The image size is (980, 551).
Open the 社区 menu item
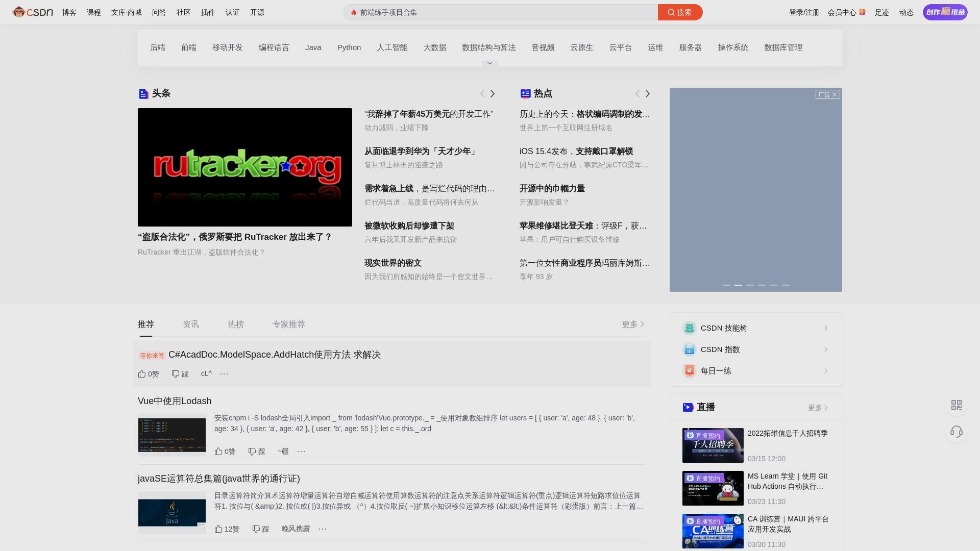coord(184,12)
